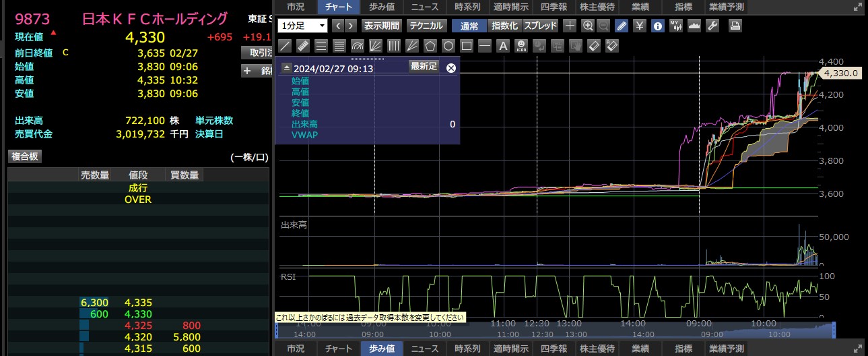Select the pentagon shape tool
Image resolution: width=868 pixels, height=356 pixels.
430,46
